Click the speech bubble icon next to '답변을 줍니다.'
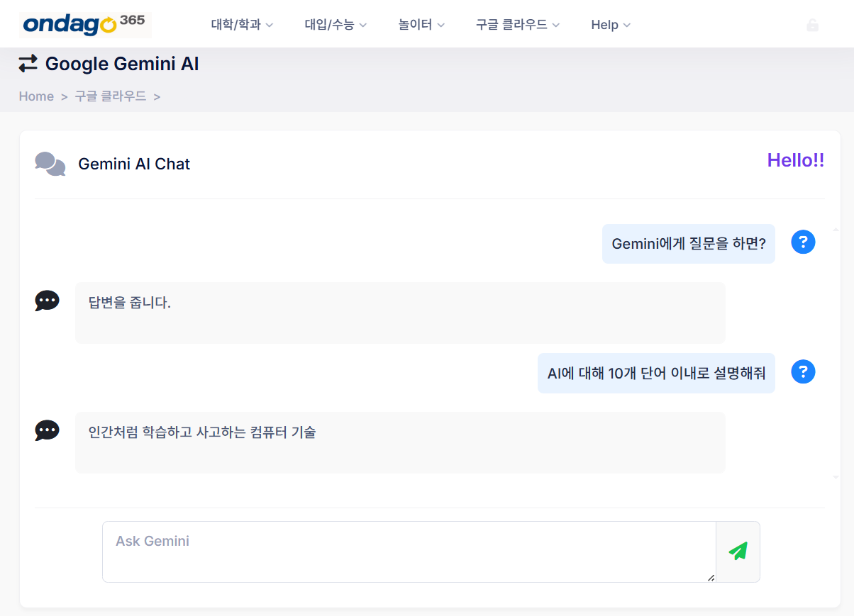854x616 pixels. click(x=48, y=301)
